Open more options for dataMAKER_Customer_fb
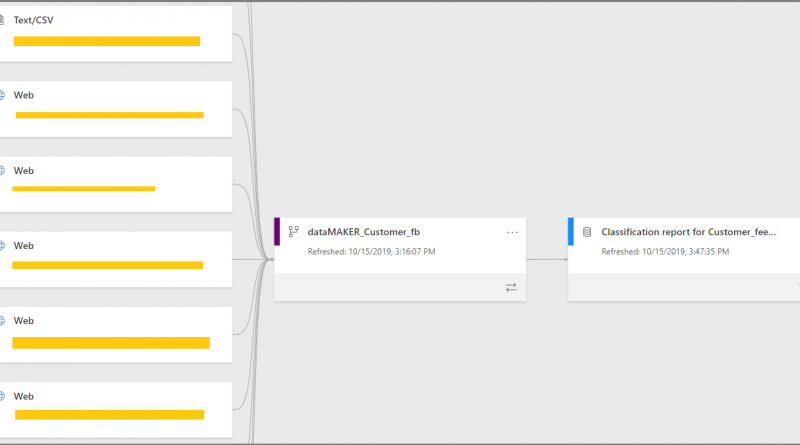This screenshot has width=800, height=445. 513,232
